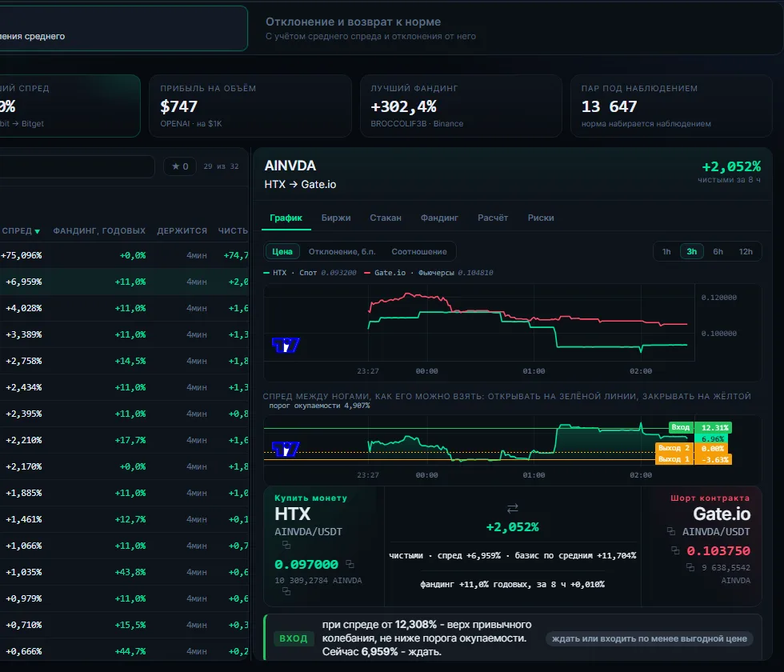Open the ПАР ПОД НАБЛЮДЕНИЕМ 13 647 card

coord(671,106)
